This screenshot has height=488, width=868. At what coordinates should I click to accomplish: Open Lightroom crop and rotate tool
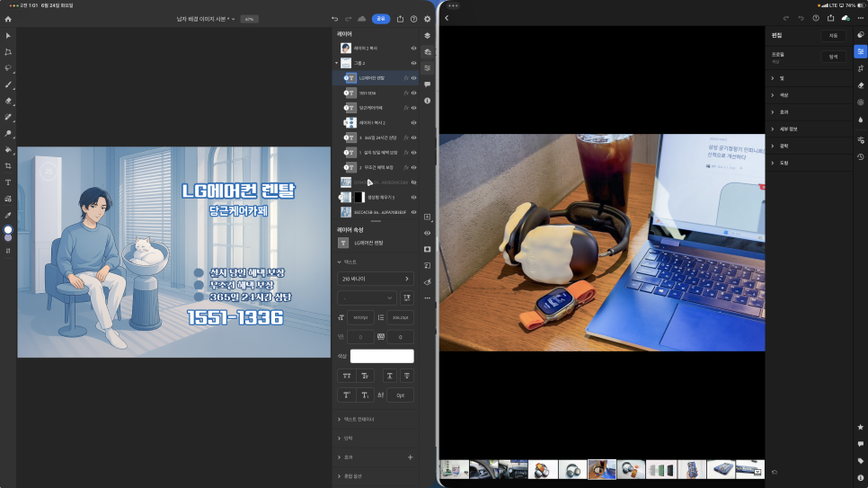[860, 68]
